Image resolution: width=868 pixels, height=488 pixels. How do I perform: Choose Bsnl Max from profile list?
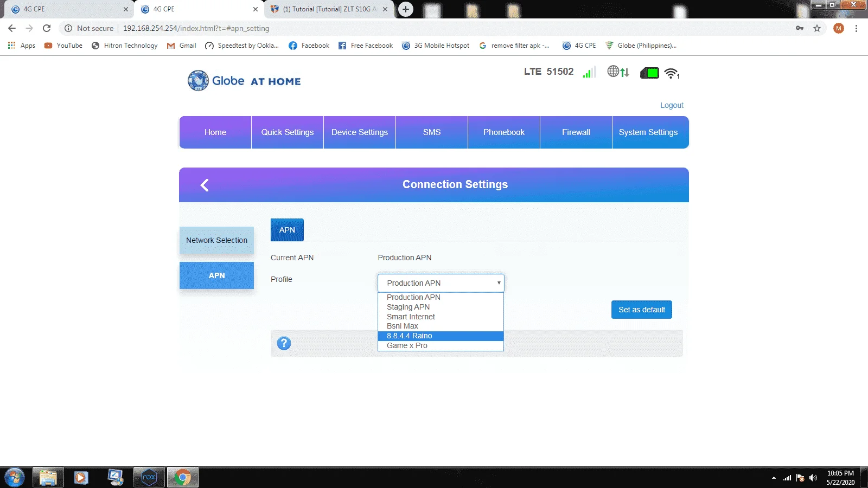click(441, 326)
